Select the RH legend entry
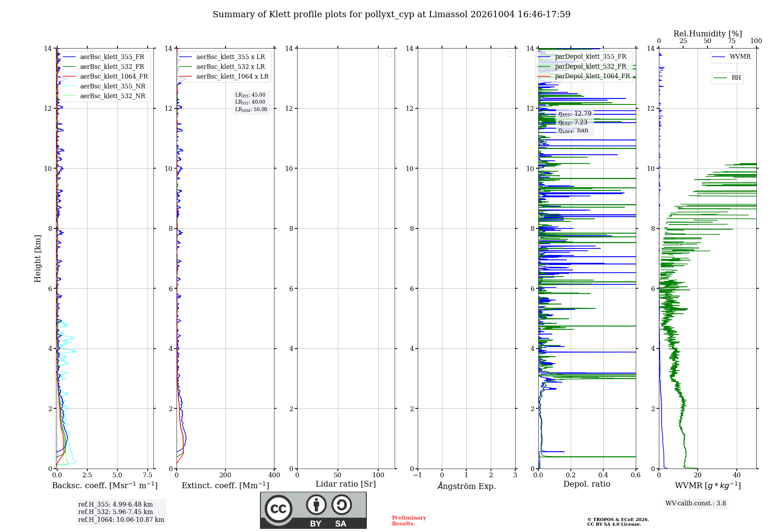This screenshot has width=783, height=532. 727,78
